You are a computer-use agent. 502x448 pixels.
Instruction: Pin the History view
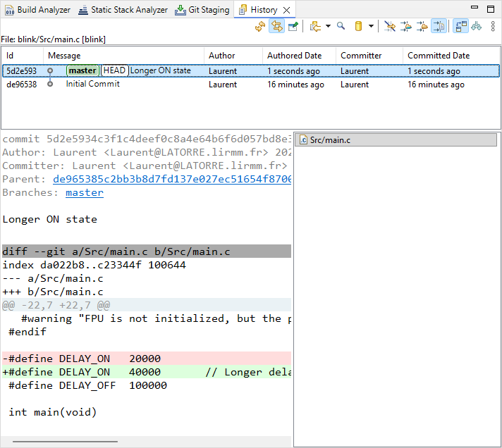293,27
